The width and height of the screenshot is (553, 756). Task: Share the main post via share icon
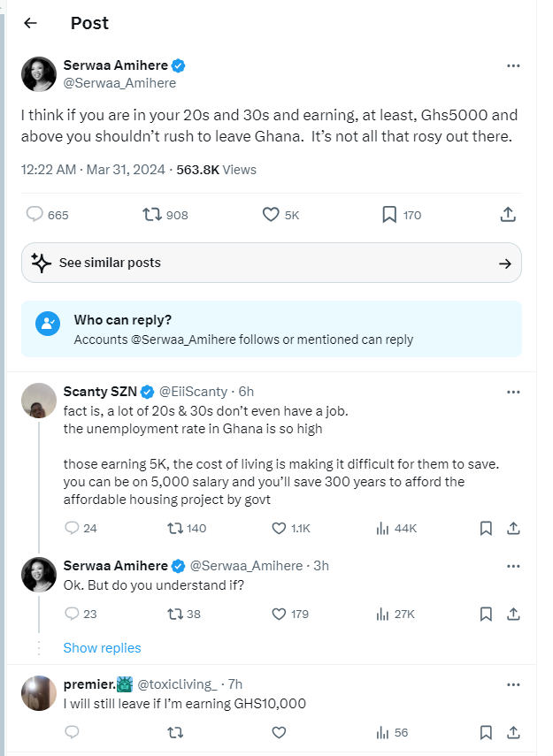[508, 215]
